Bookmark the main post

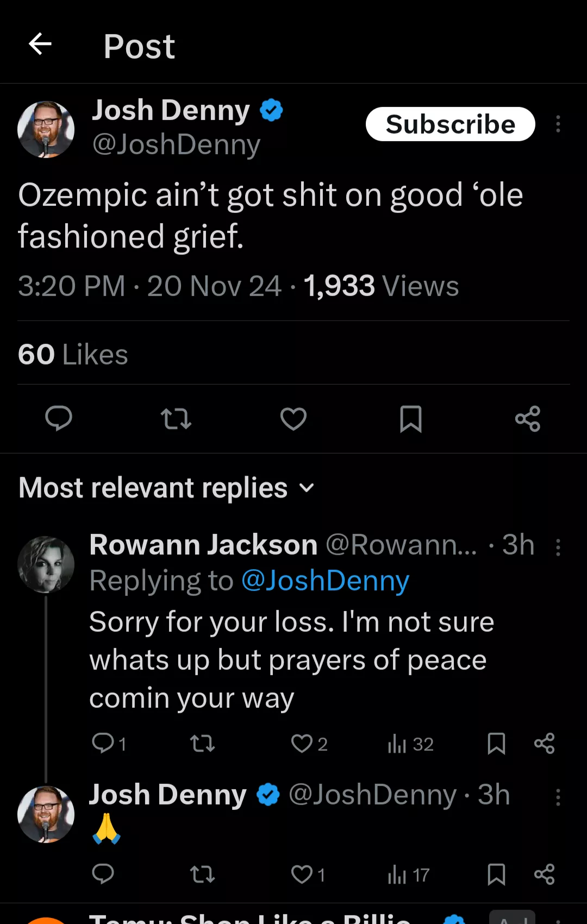tap(411, 419)
